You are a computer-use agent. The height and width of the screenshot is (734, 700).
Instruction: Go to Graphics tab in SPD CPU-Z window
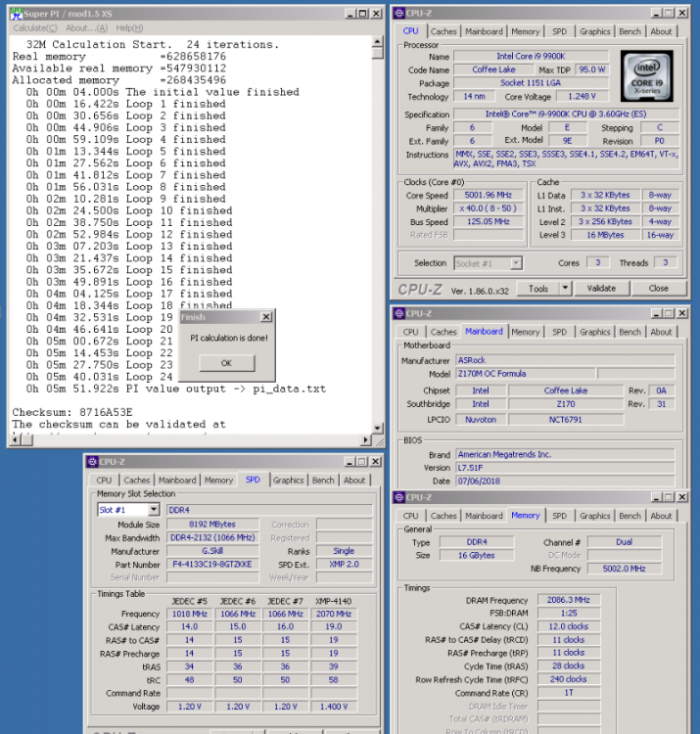click(288, 480)
